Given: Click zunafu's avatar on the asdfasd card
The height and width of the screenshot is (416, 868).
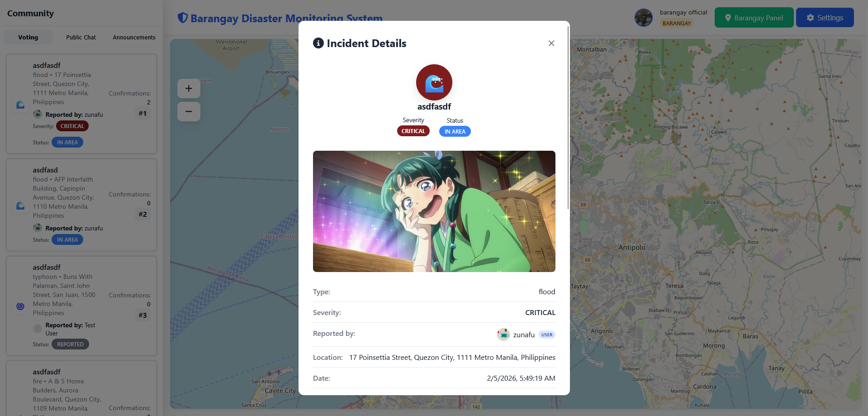Looking at the screenshot, I should coord(38,228).
